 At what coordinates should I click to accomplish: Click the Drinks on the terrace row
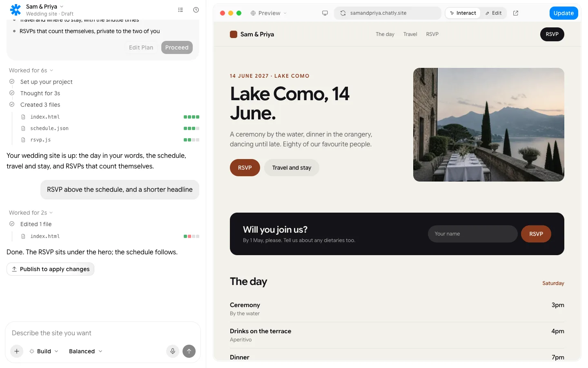(397, 335)
